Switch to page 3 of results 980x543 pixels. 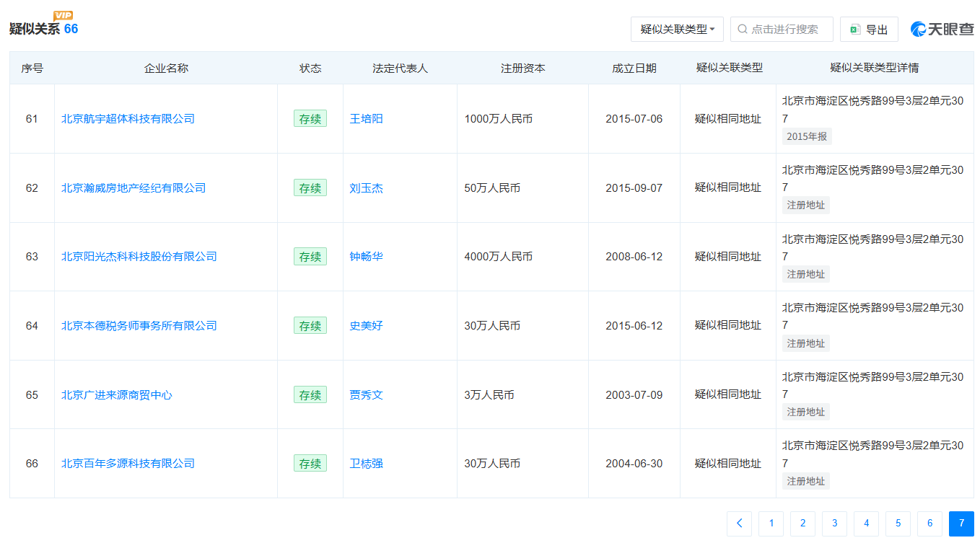point(834,523)
